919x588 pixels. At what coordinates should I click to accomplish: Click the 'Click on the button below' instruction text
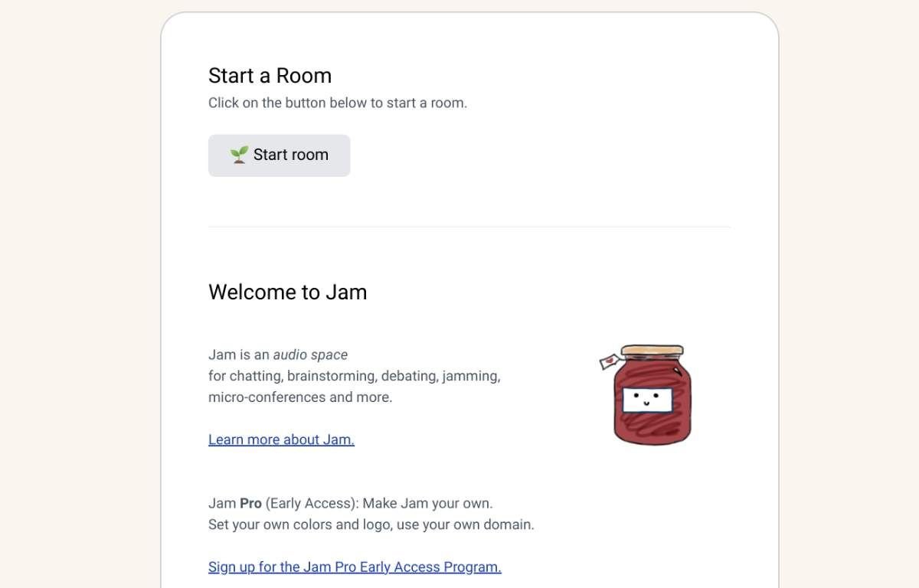pos(337,103)
